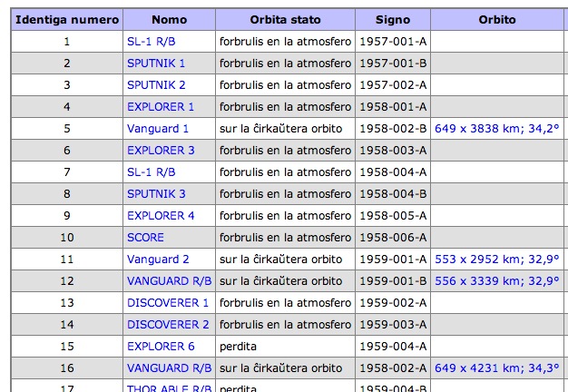Viewport: 568px width, 392px height.
Task: Open the Vanguard 2 link
Action: point(158,260)
